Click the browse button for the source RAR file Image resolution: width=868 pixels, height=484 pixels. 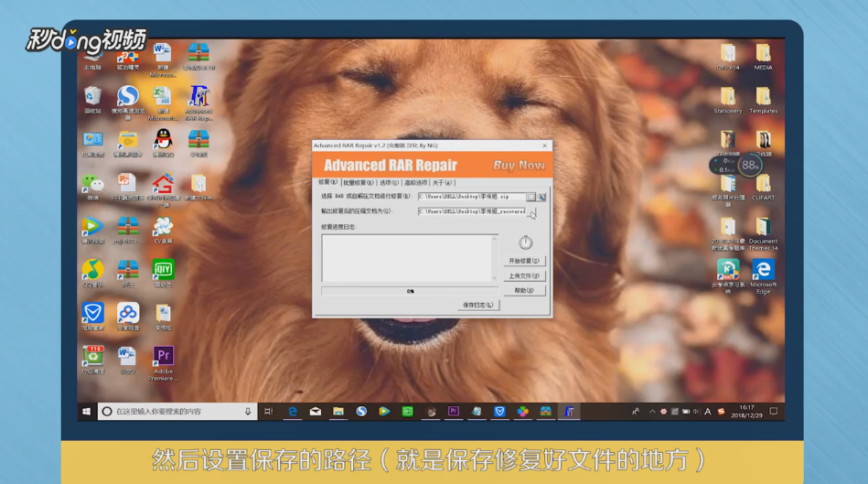tap(530, 197)
